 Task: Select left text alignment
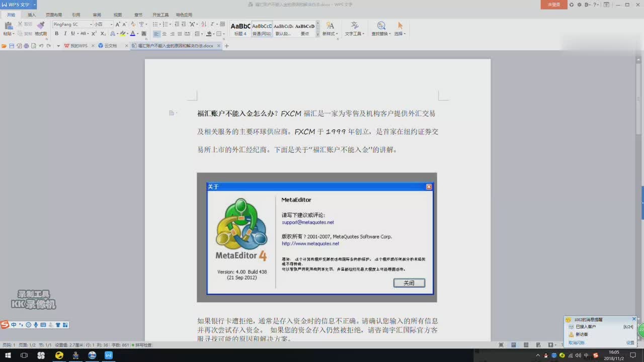click(x=156, y=34)
